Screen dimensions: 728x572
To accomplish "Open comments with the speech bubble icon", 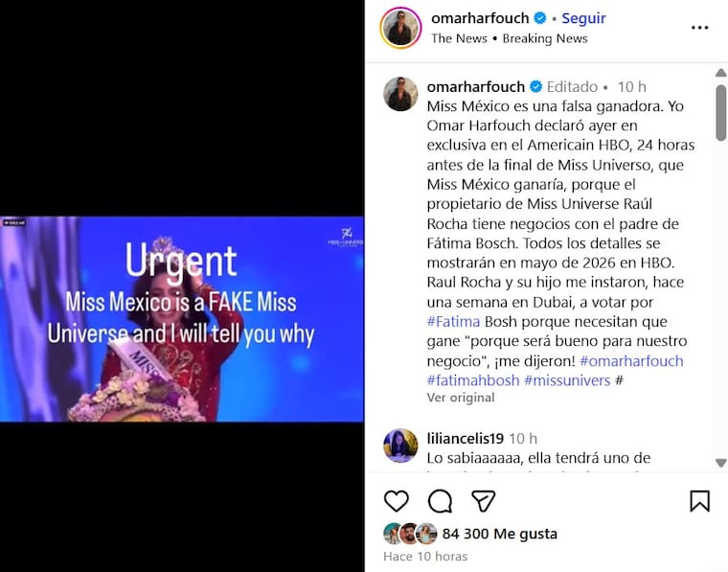I will tap(440, 501).
